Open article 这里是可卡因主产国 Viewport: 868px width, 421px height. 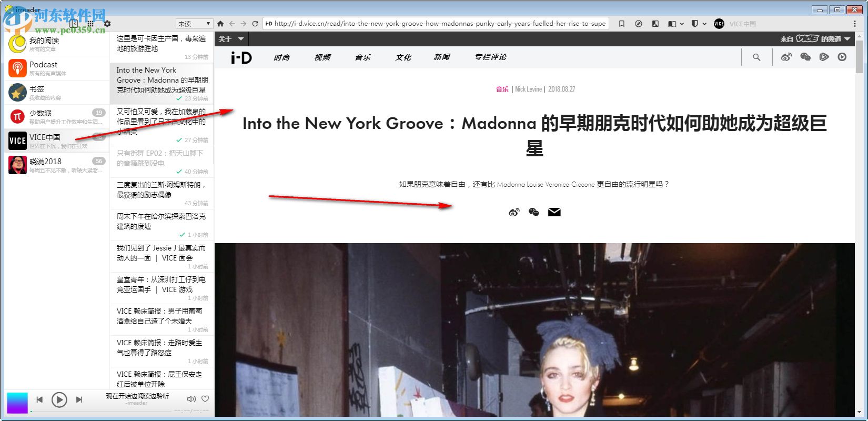pos(162,47)
